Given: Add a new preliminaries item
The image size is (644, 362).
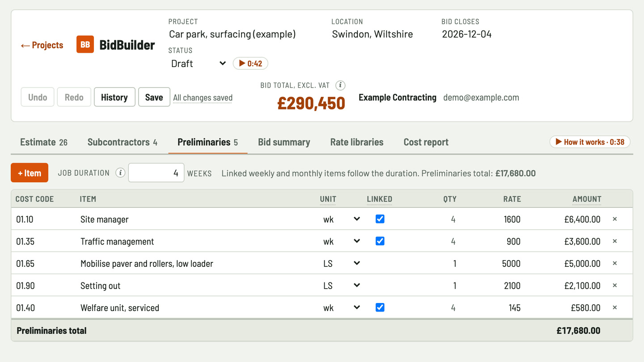Looking at the screenshot, I should (30, 173).
